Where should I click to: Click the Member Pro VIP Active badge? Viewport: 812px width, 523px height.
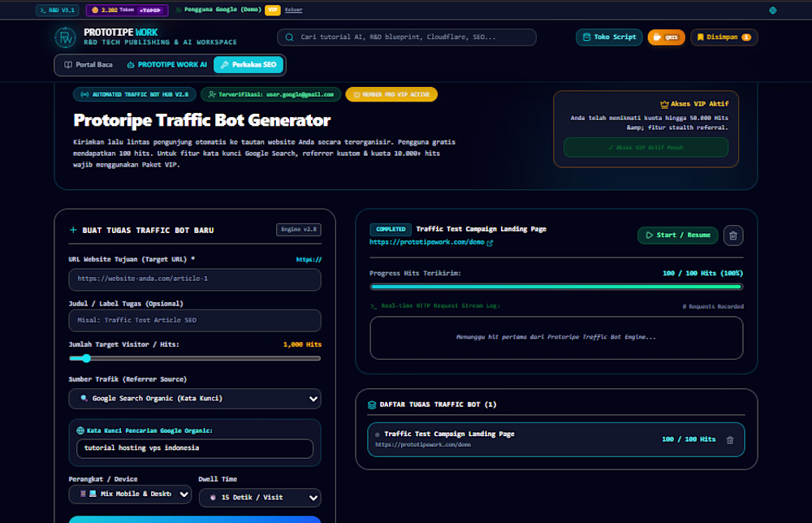coord(391,94)
